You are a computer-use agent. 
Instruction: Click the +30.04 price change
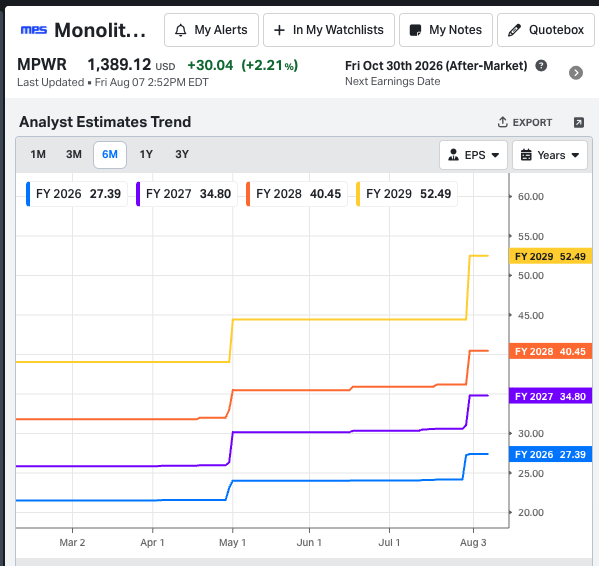(210, 65)
